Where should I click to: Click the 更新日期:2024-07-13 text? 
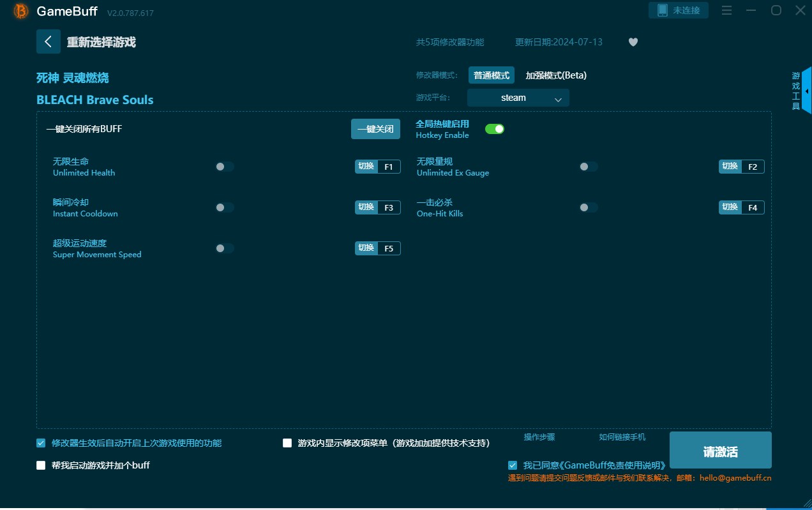tap(559, 42)
